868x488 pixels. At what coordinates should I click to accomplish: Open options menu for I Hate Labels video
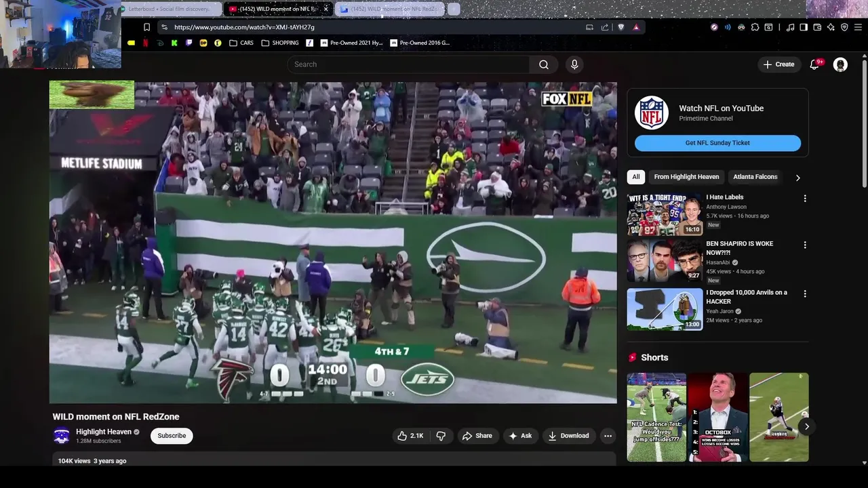805,199
